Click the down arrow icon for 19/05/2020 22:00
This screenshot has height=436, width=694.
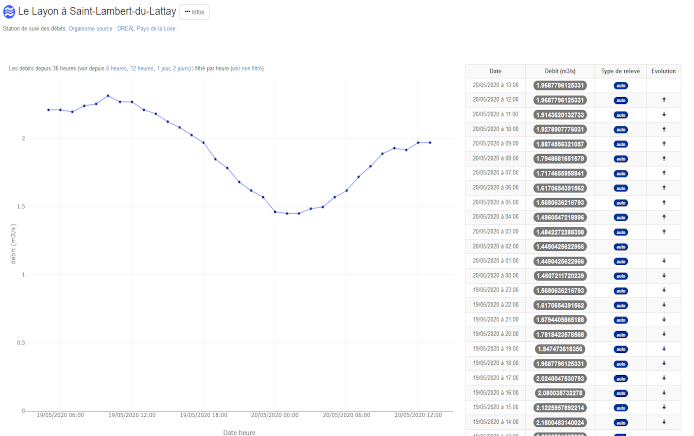coord(664,304)
